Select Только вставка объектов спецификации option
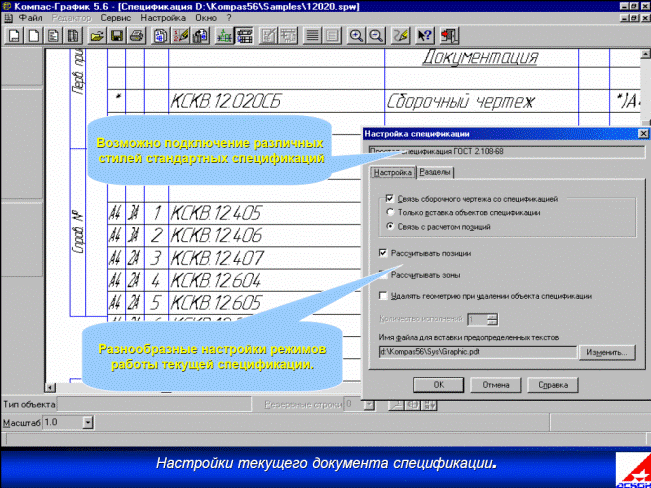Screen dimensions: 651x488 click(x=389, y=213)
